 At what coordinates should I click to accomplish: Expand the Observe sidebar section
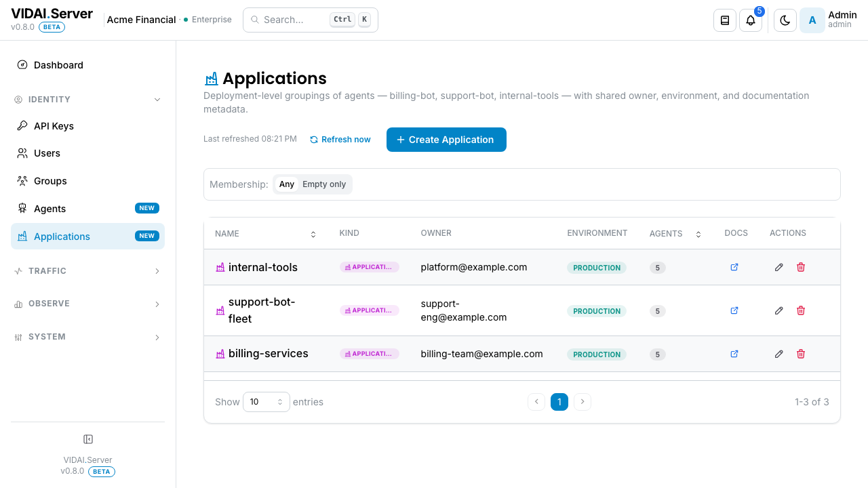[88, 304]
